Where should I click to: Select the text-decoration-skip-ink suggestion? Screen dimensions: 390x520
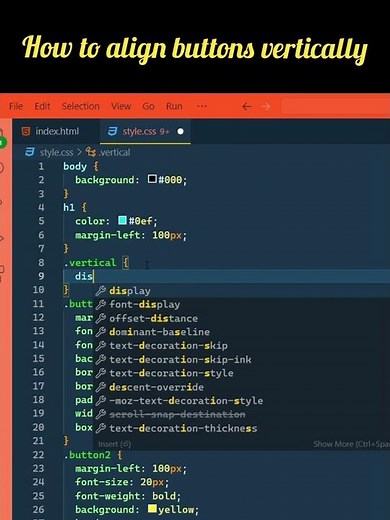[241, 360]
